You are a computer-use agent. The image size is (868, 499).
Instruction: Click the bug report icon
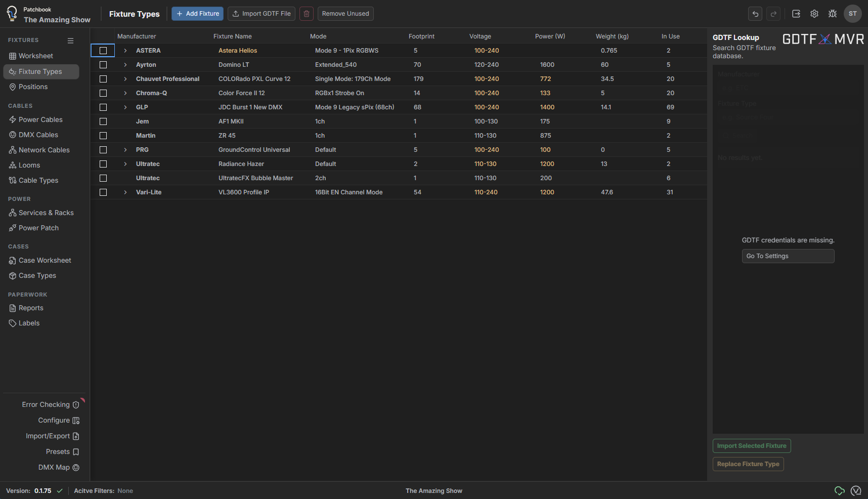click(x=833, y=14)
